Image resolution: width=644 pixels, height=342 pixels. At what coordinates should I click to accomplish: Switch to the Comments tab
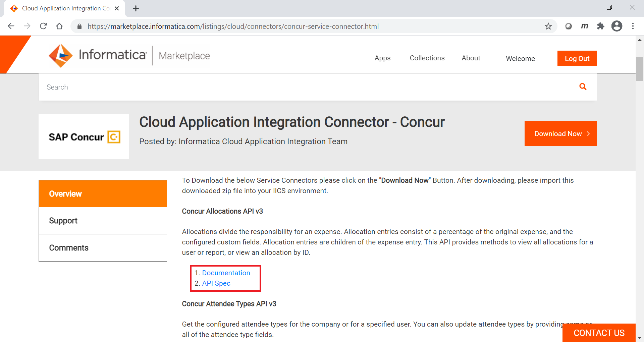(103, 248)
